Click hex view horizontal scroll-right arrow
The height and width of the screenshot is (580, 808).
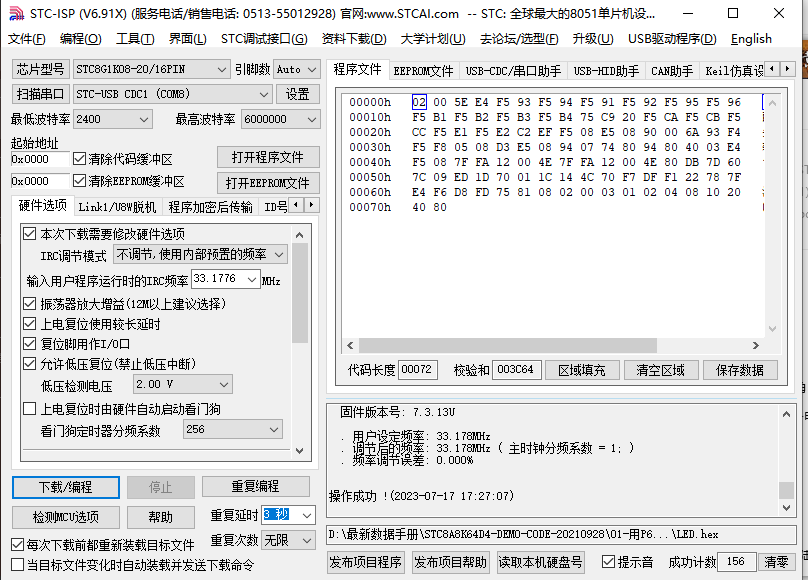755,345
